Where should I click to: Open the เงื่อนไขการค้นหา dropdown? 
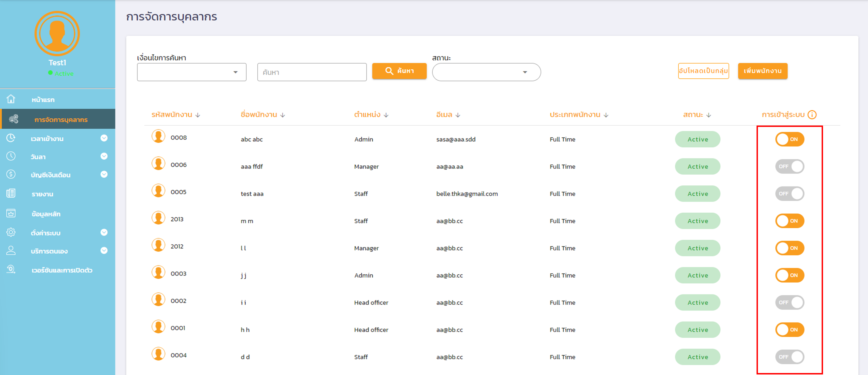(x=191, y=72)
